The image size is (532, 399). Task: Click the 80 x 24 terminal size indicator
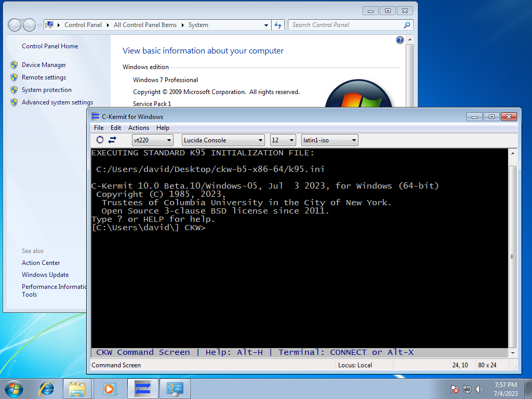(487, 365)
